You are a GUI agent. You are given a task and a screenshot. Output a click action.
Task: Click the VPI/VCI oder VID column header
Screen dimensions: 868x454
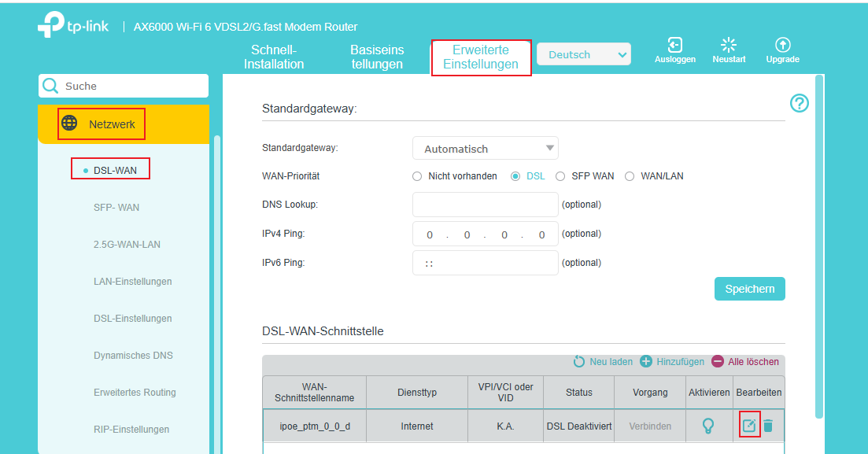[505, 393]
